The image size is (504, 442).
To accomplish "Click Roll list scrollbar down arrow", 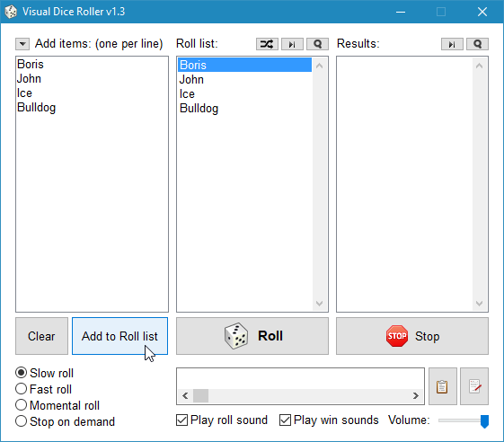I will click(x=319, y=304).
